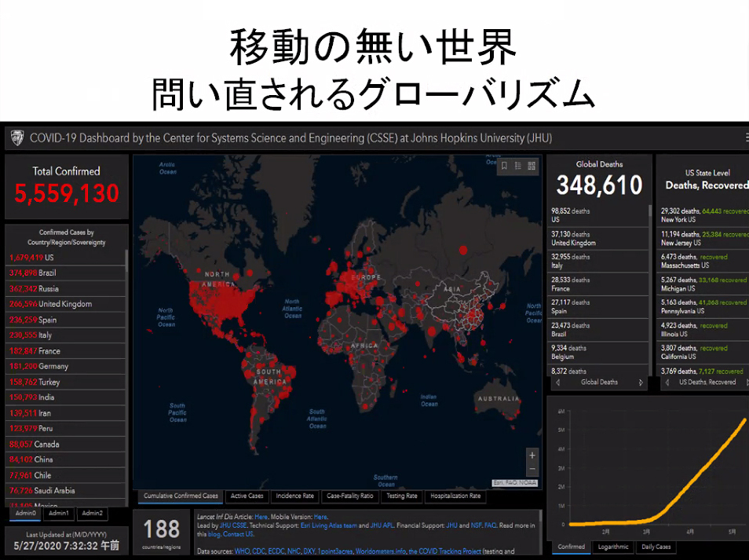Go to previous panel left of Global Deaths
This screenshot has height=560, width=749.
coord(558,382)
